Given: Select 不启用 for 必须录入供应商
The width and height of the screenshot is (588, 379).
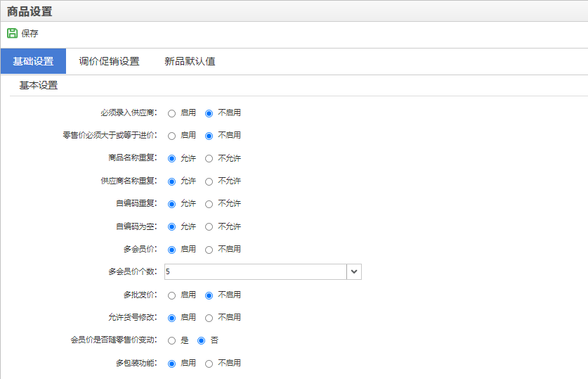Looking at the screenshot, I should tap(209, 113).
